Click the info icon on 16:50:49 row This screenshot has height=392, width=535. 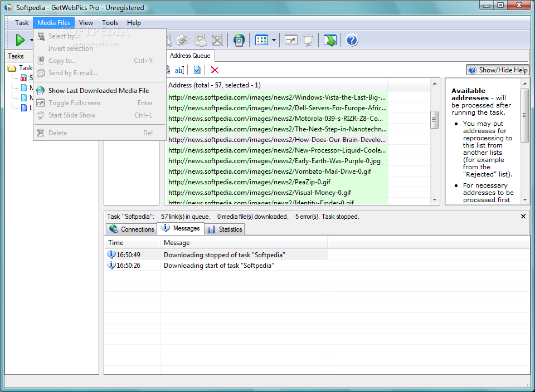point(111,254)
